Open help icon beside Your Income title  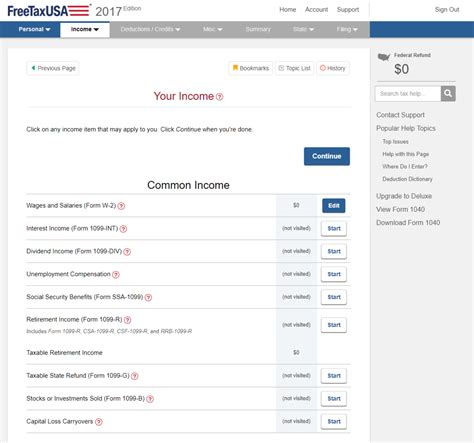219,97
